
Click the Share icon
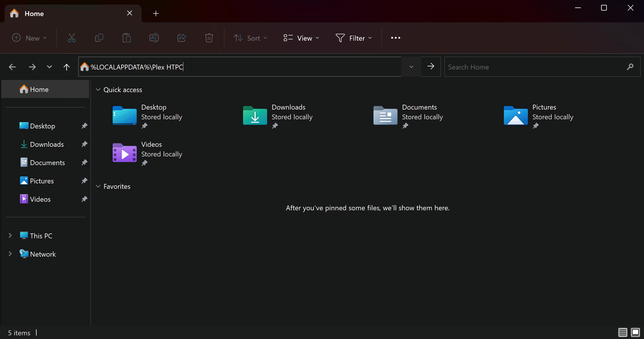click(182, 38)
